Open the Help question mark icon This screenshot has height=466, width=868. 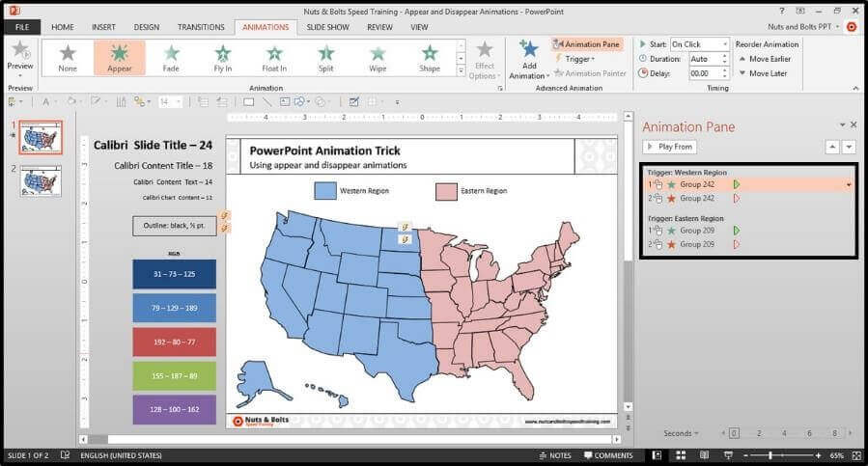click(x=782, y=11)
